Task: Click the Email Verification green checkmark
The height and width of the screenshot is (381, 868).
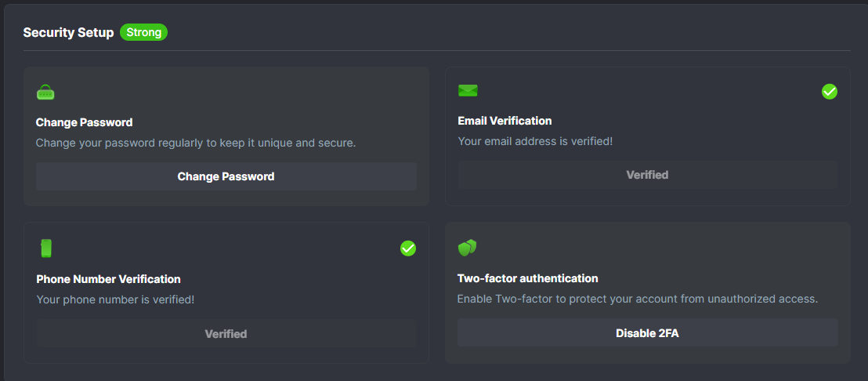Action: click(829, 92)
